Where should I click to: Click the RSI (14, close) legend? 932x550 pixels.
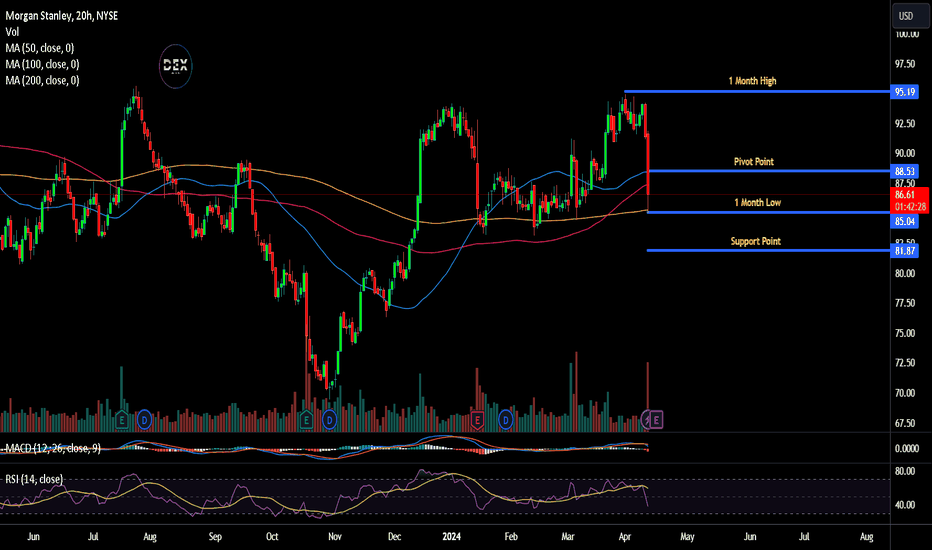tap(34, 479)
